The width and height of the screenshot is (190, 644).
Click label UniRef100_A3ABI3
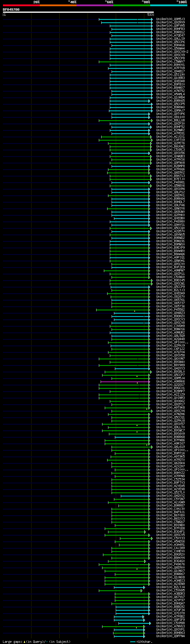tap(170, 580)
